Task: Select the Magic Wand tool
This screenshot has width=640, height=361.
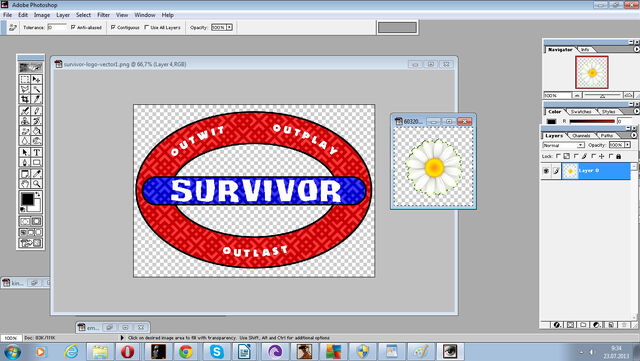Action: tap(36, 89)
